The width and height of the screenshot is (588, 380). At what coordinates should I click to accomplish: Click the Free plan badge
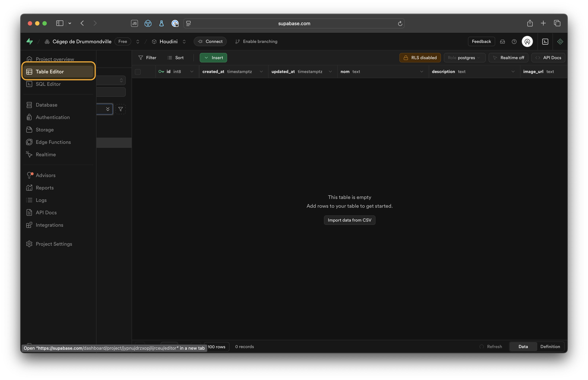pos(122,41)
